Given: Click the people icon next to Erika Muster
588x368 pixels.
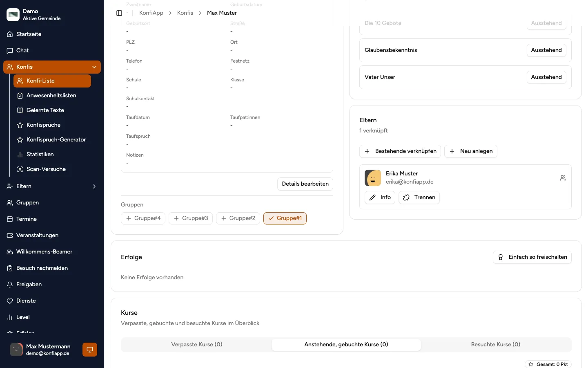Looking at the screenshot, I should click(x=563, y=178).
